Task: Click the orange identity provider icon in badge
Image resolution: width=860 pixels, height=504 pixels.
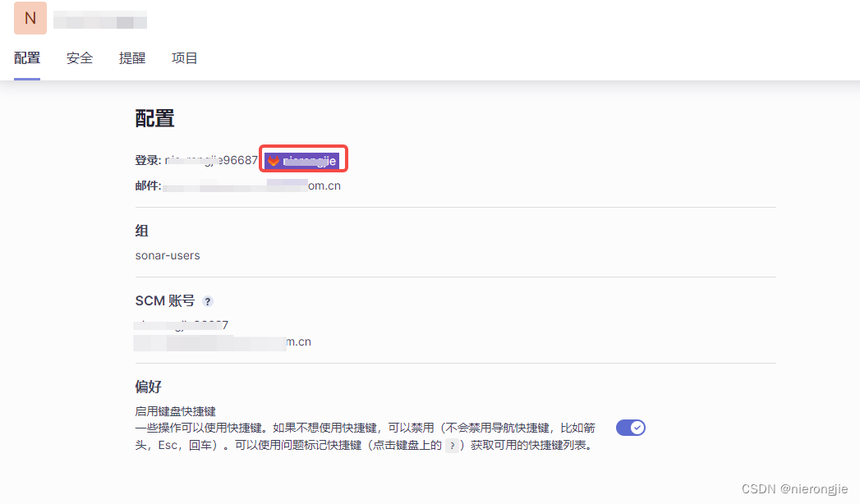Action: tap(274, 160)
